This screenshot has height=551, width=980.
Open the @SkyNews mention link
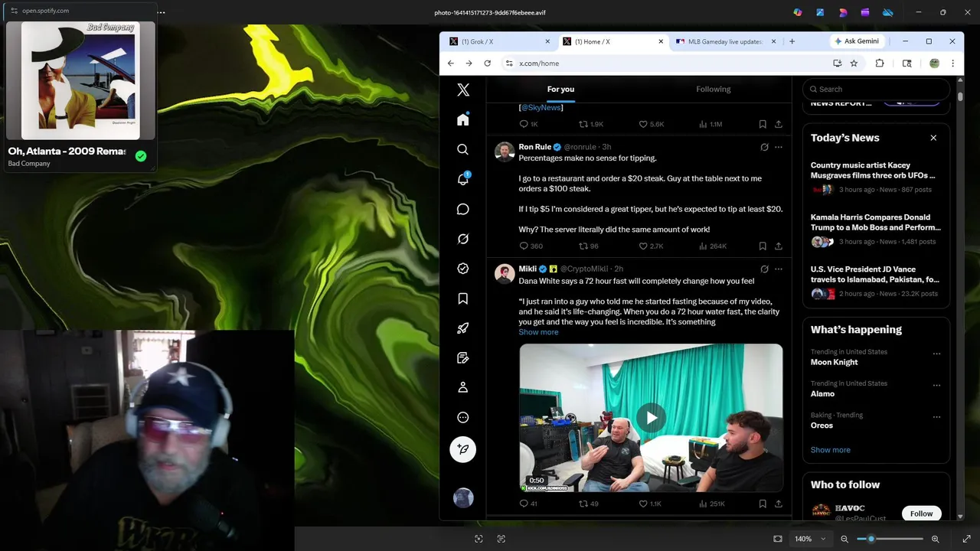541,108
